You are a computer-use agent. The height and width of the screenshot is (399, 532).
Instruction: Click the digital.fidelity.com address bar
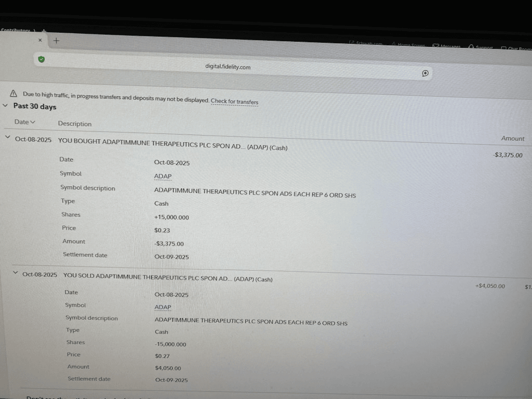233,66
